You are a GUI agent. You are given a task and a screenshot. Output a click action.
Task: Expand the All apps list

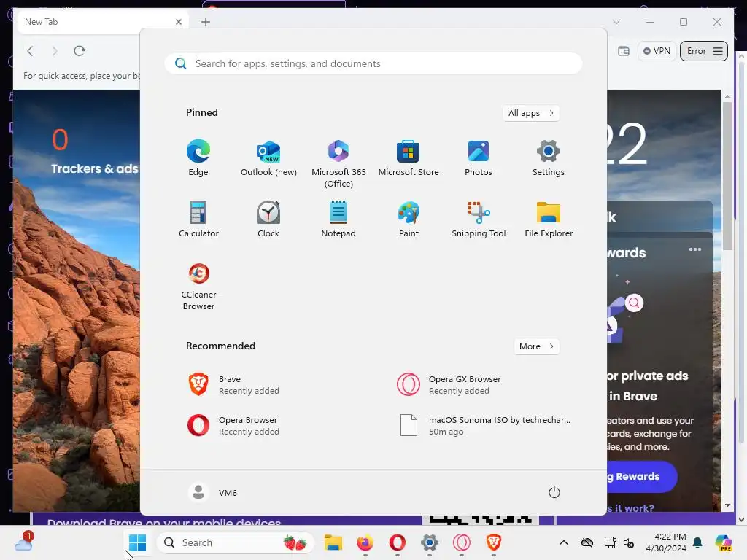[x=531, y=113]
